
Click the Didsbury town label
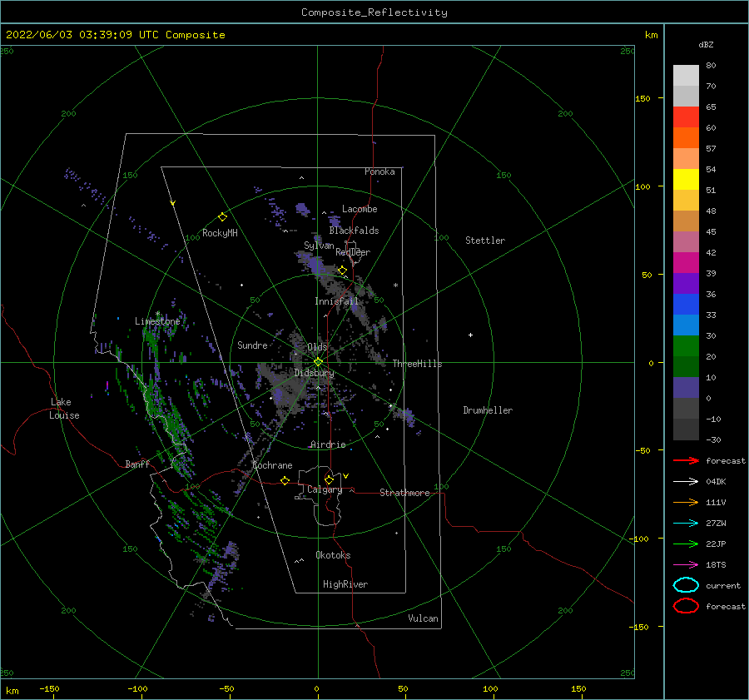[315, 373]
